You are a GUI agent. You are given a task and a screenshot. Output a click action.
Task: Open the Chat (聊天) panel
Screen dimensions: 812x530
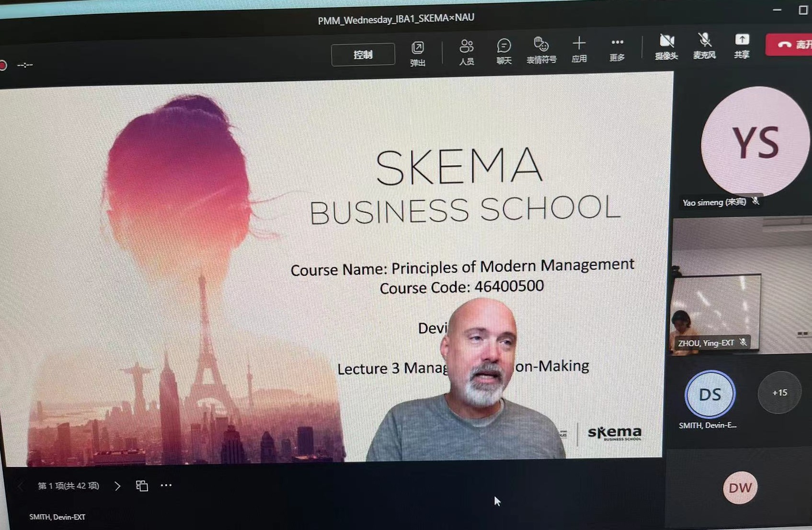(x=503, y=51)
